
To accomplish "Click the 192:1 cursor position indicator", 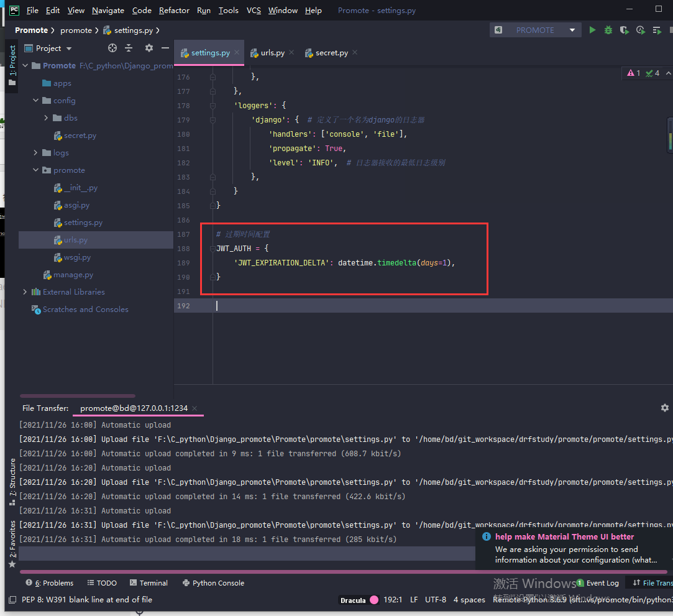I will pos(393,600).
